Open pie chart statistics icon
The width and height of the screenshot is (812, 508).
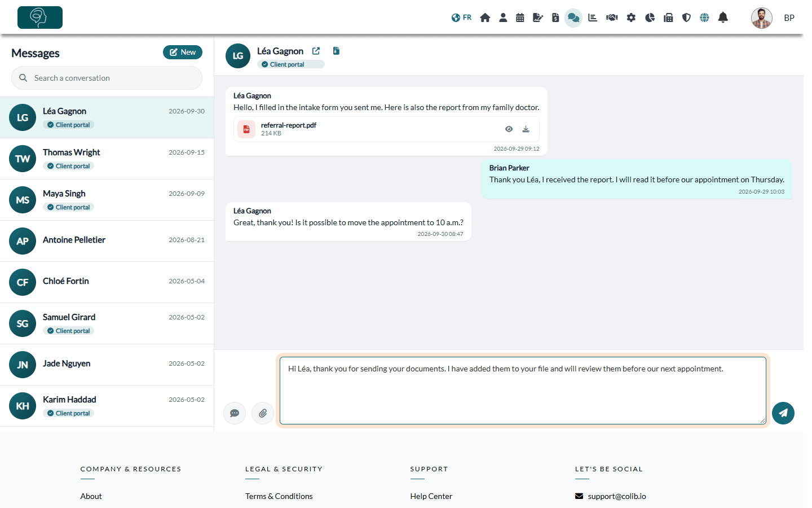(650, 17)
